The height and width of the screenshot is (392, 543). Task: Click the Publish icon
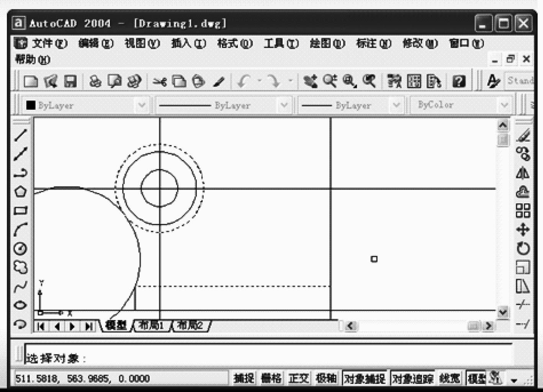[x=134, y=81]
